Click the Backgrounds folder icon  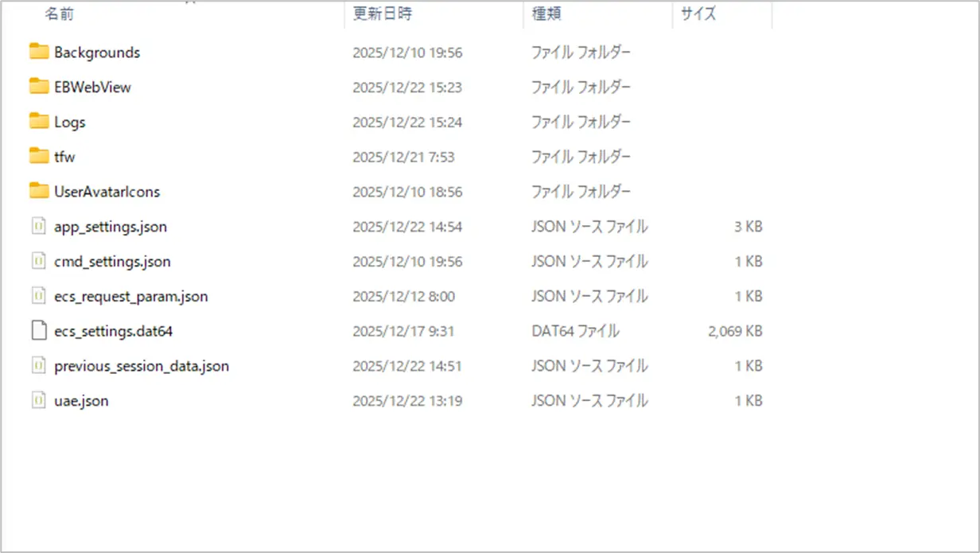click(x=39, y=52)
